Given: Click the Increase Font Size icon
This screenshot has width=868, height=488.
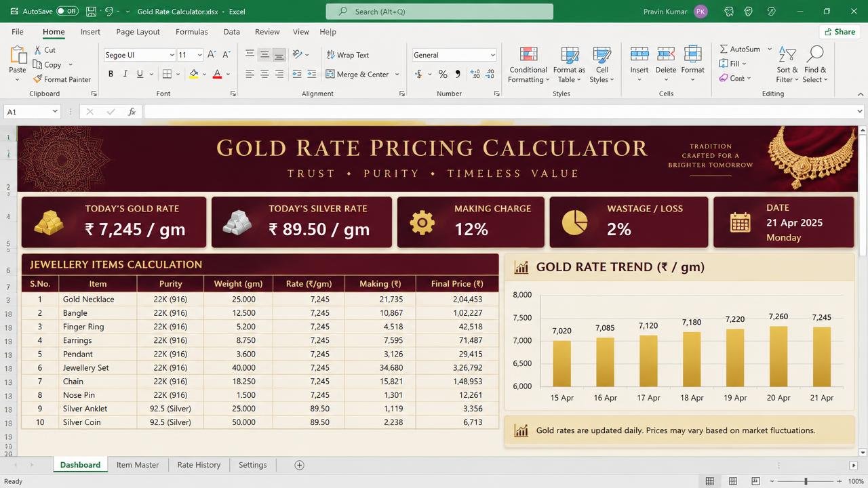Looking at the screenshot, I should tap(212, 55).
